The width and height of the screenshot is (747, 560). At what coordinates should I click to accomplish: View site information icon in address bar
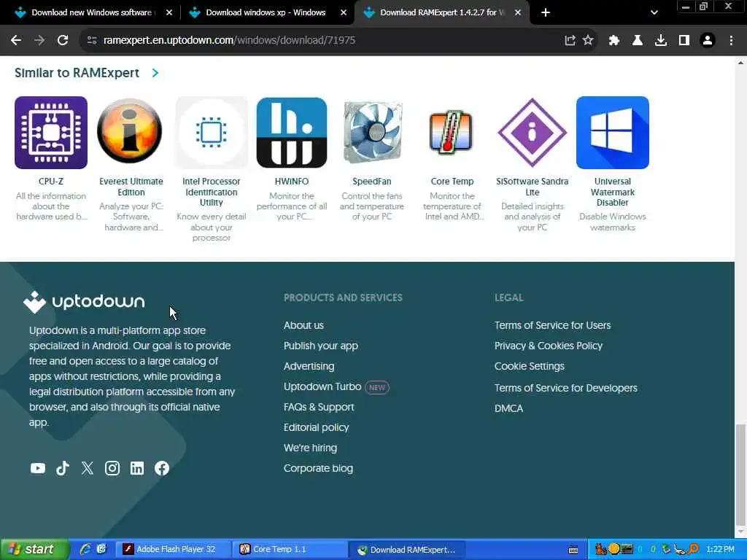click(92, 40)
